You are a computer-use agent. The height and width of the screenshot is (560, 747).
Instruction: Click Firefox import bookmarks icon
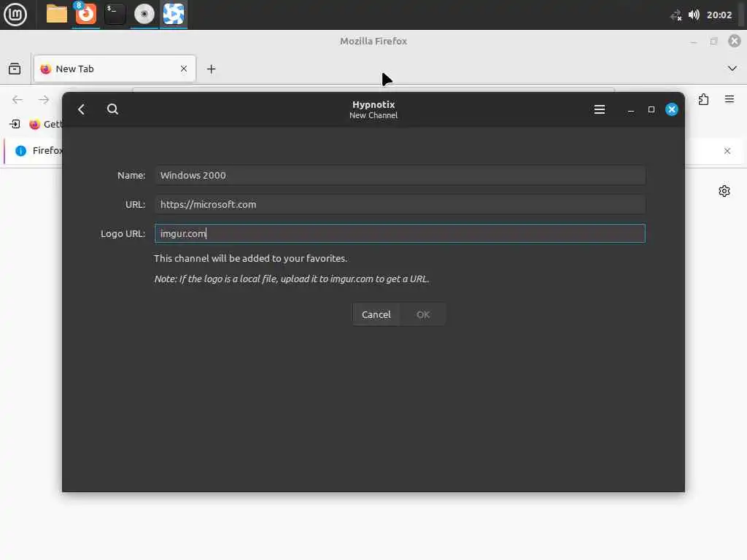15,124
